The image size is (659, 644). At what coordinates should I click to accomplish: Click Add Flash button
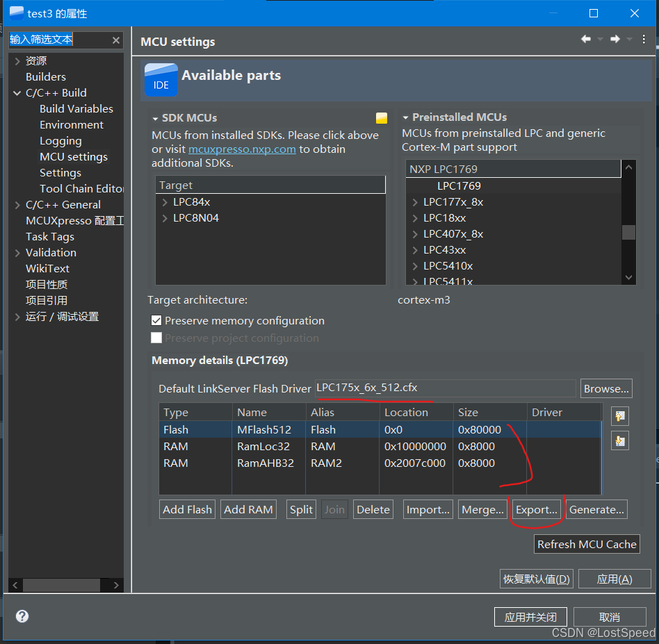tap(188, 509)
